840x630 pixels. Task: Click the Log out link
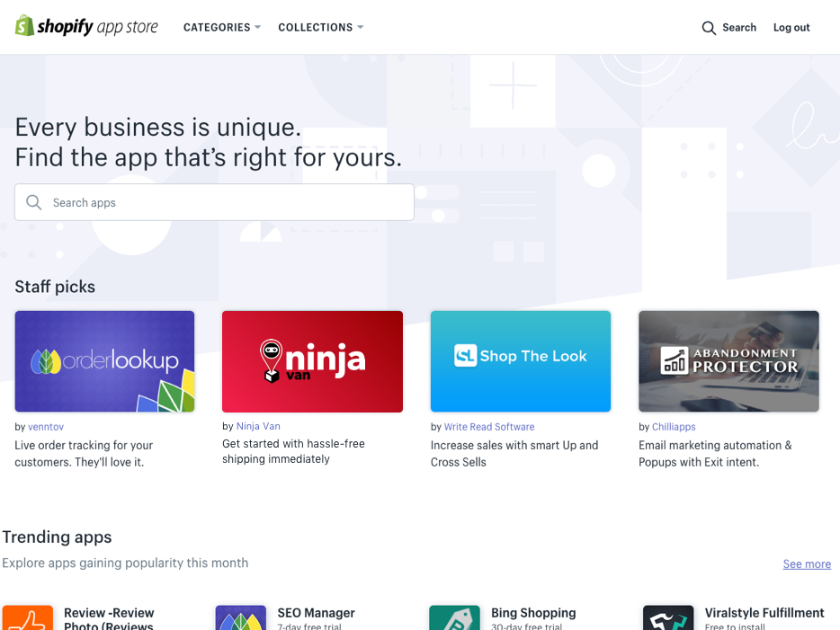[791, 27]
